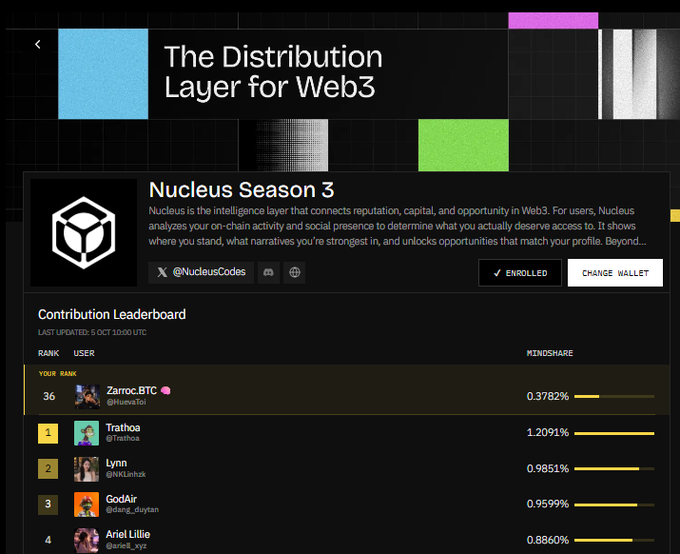
Task: Open the Nucleus cube logo image
Action: 84,233
